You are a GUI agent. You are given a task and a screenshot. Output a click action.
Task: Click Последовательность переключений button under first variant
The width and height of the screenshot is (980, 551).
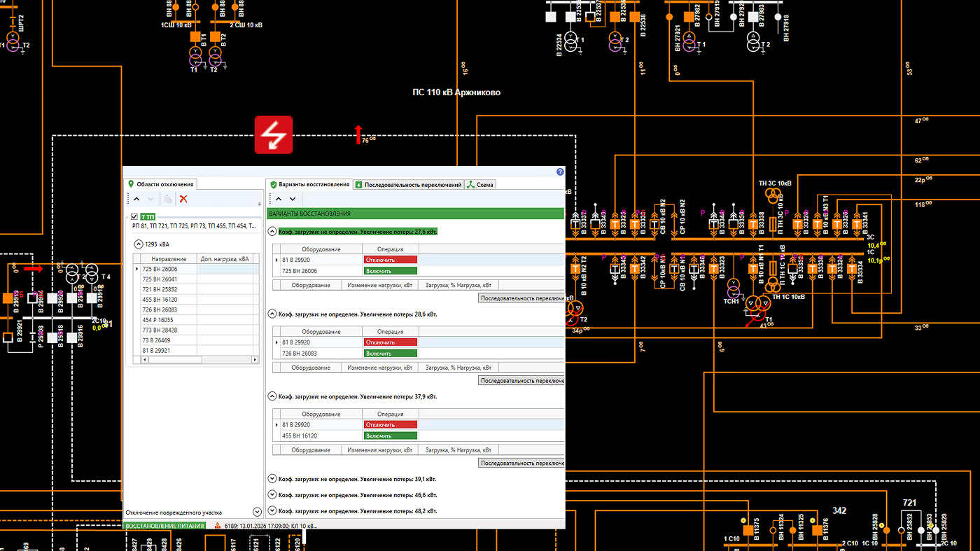click(x=521, y=298)
